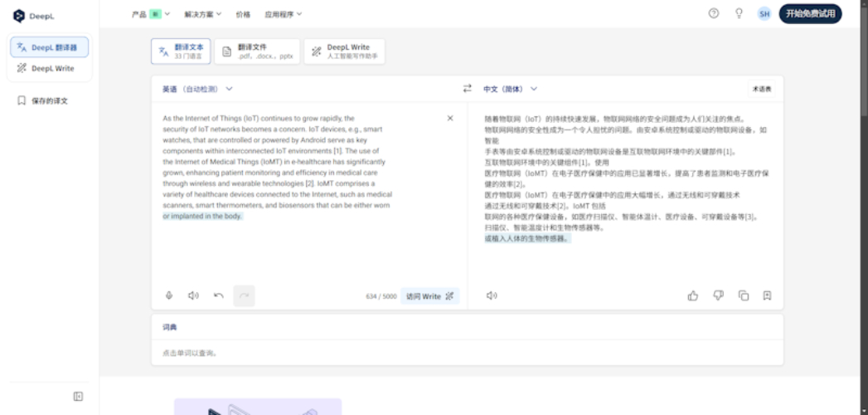868x415 pixels.
Task: Open DeepL Write in sidebar
Action: point(49,68)
